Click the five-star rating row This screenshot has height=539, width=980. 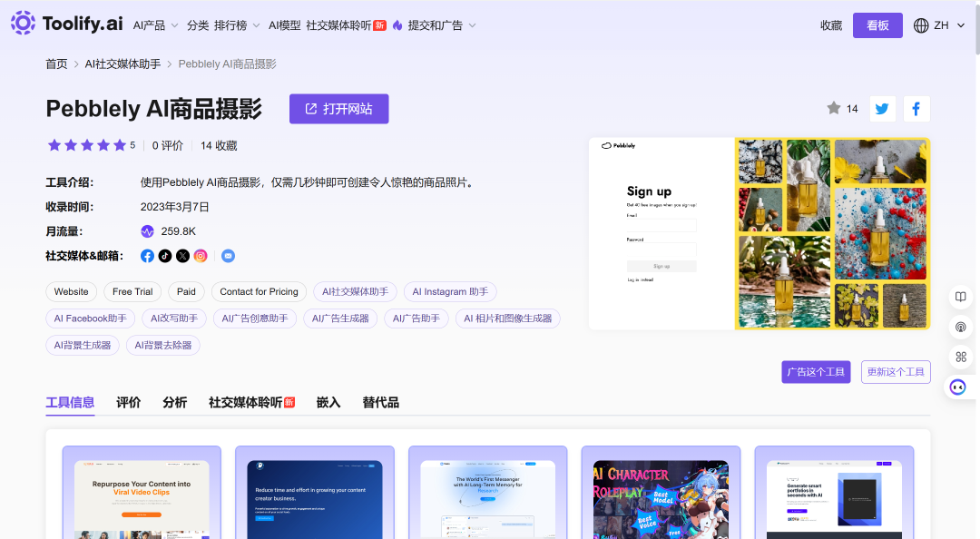(87, 146)
